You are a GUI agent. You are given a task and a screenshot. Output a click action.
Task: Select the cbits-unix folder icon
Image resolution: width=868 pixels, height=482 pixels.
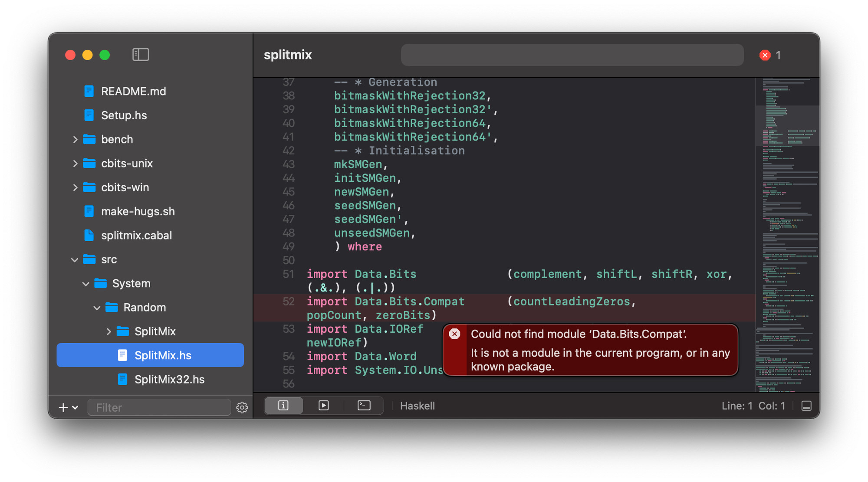point(89,164)
